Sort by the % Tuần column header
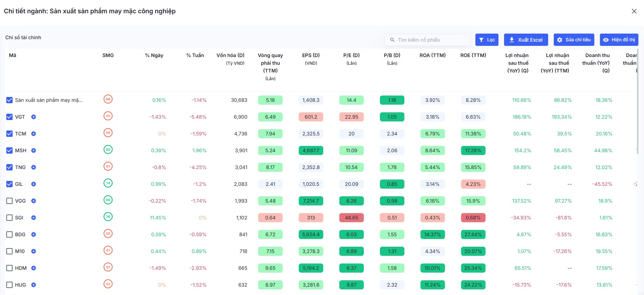Screen dimensions: 644x295 [195, 55]
